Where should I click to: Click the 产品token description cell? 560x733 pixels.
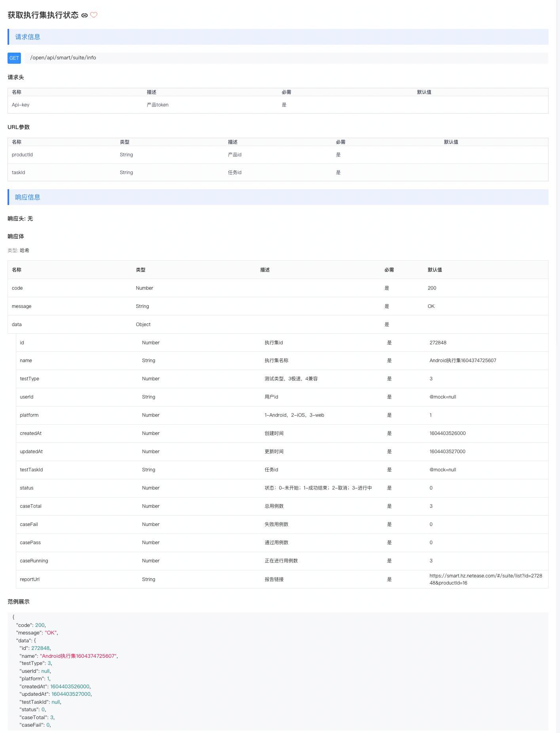pyautogui.click(x=157, y=105)
